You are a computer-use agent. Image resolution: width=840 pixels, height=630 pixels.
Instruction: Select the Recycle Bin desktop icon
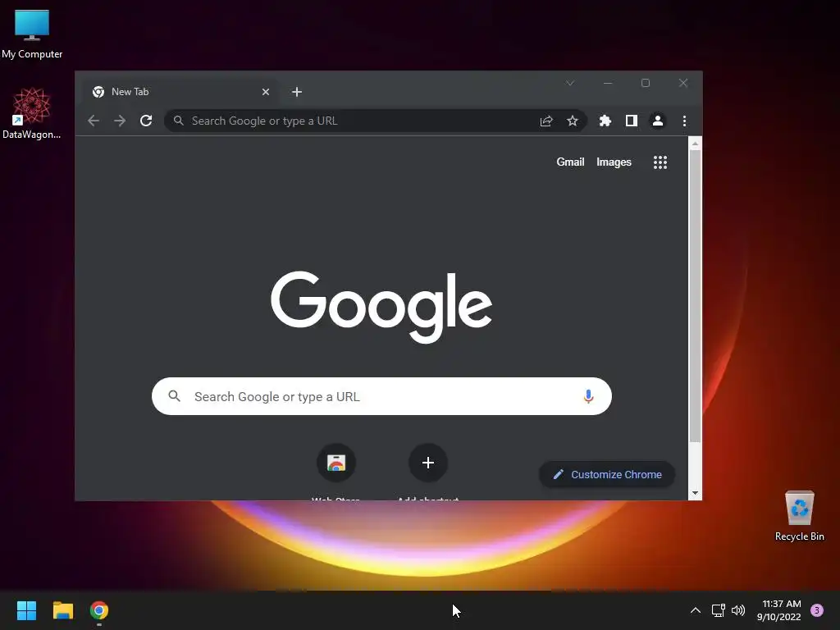pyautogui.click(x=799, y=516)
